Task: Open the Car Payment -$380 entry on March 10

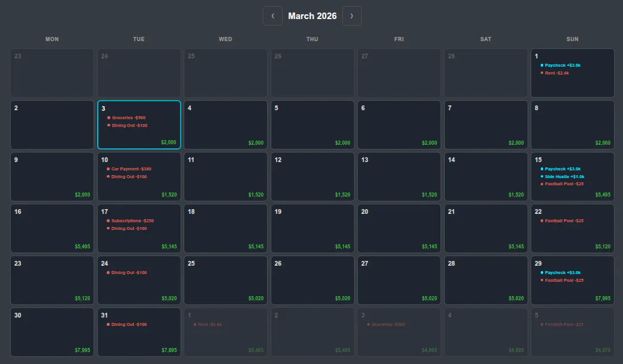Action: coord(129,169)
